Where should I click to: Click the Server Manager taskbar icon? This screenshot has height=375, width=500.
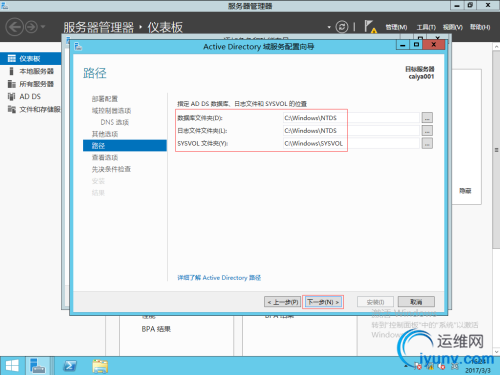[38, 366]
